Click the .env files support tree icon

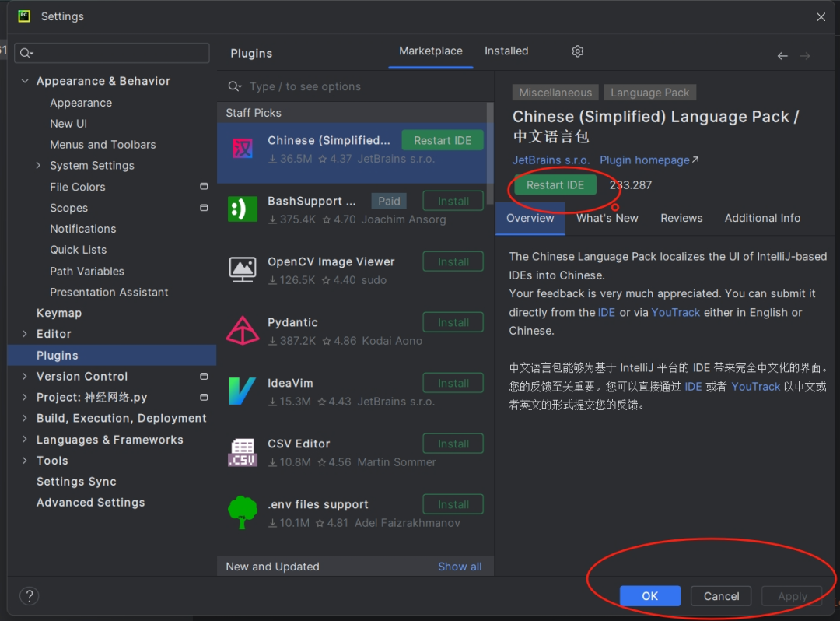coord(243,512)
